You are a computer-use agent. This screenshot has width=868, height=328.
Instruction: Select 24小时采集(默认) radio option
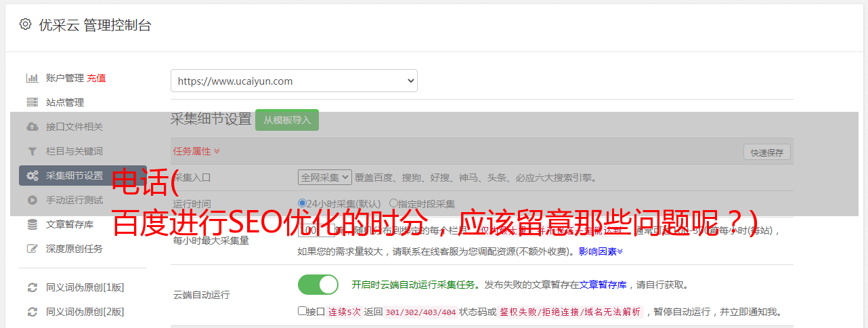(x=303, y=203)
